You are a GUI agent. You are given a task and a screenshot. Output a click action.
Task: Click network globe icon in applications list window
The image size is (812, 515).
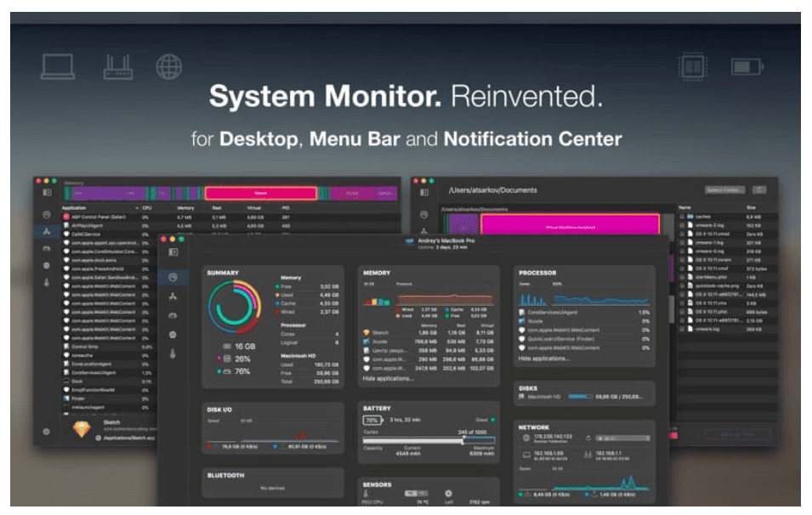click(47, 265)
